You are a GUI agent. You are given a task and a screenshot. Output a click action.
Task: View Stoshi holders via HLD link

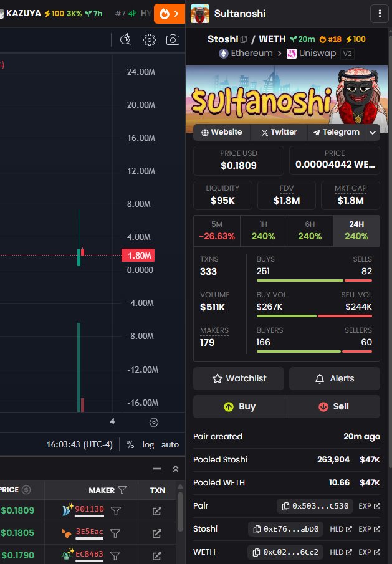(340, 529)
